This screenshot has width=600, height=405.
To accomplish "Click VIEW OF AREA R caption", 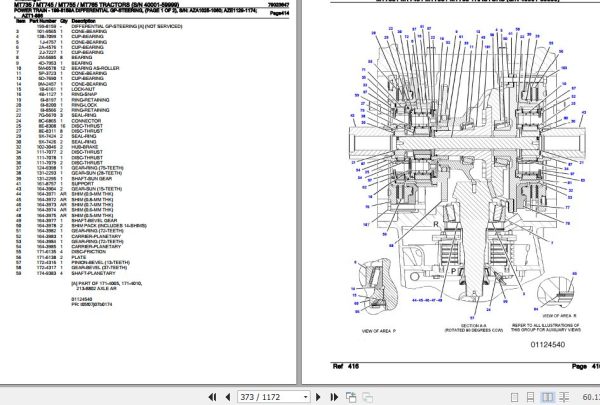I will (559, 316).
